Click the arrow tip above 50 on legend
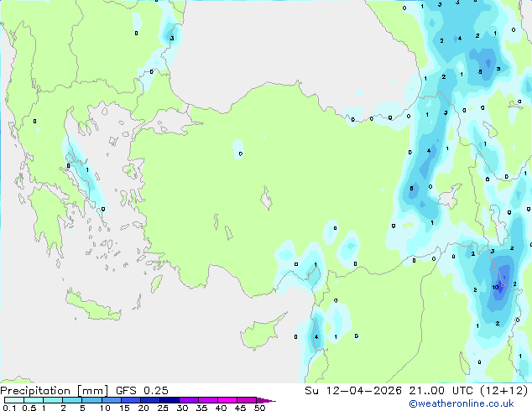 pyautogui.click(x=266, y=400)
